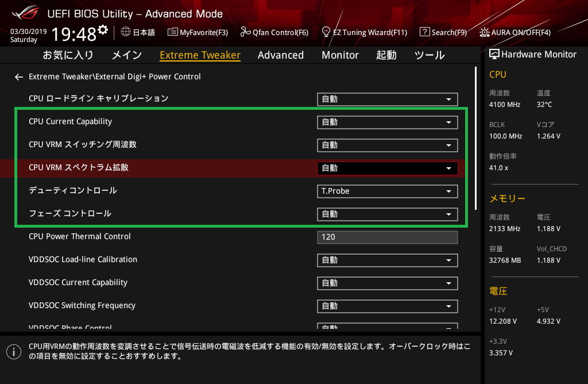Viewport: 588px width, 384px height.
Task: Select CPU Current Capability label
Action: point(70,122)
